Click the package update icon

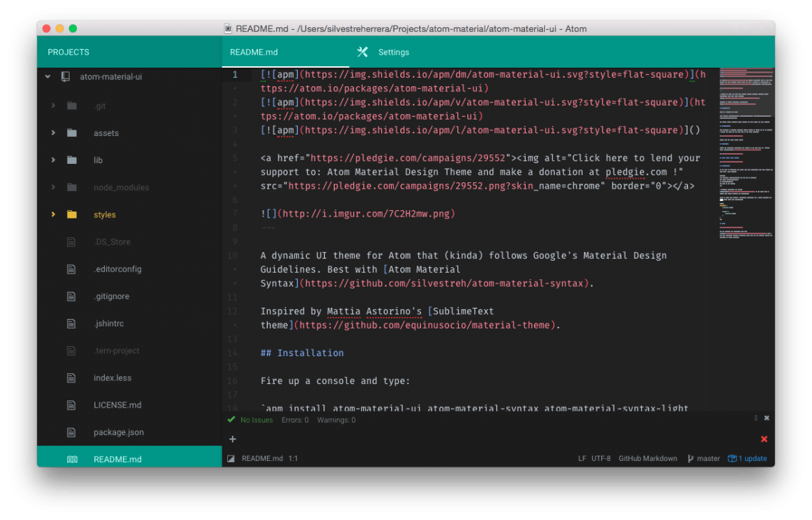[732, 458]
